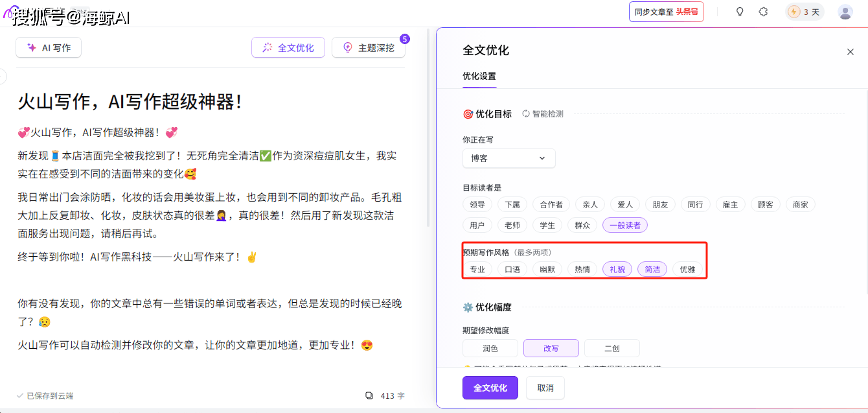Click the AI 写作 button
The image size is (868, 413).
pos(49,47)
